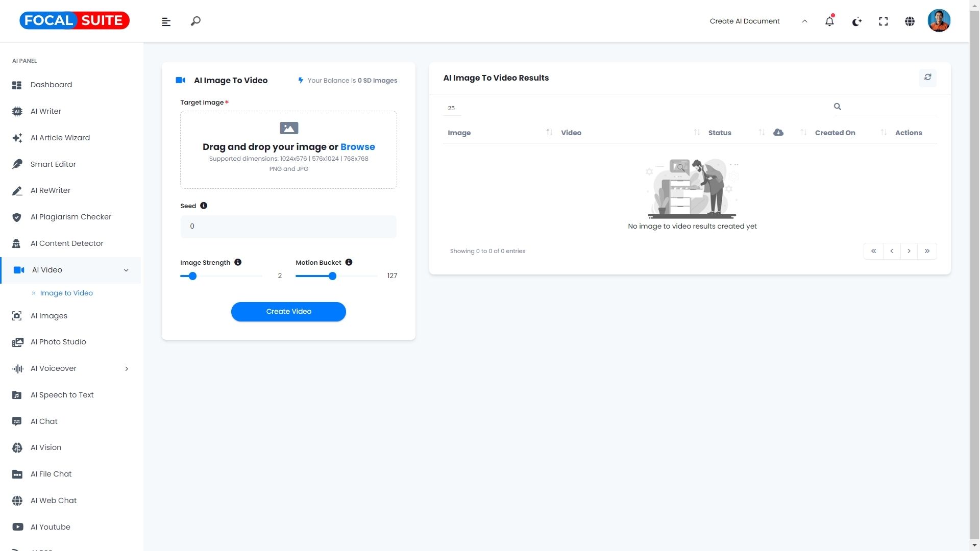This screenshot has width=980, height=551.
Task: Go to AI Plagiarism Checker
Action: tap(70, 217)
